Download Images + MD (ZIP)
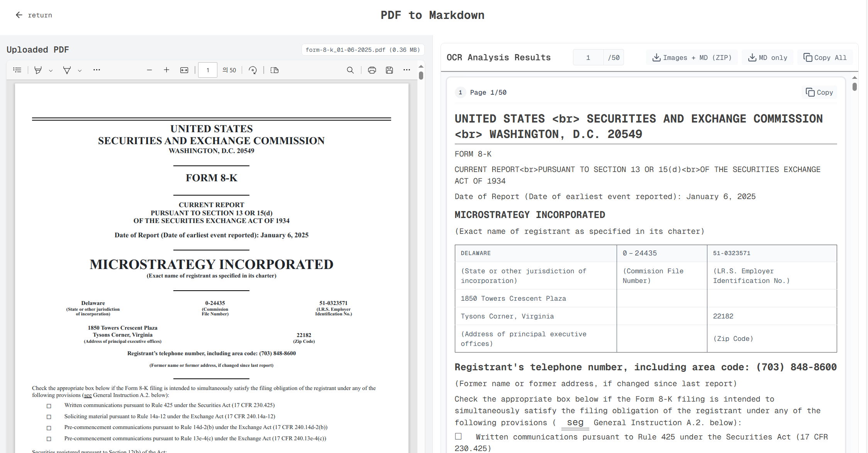The width and height of the screenshot is (868, 453). pos(692,58)
